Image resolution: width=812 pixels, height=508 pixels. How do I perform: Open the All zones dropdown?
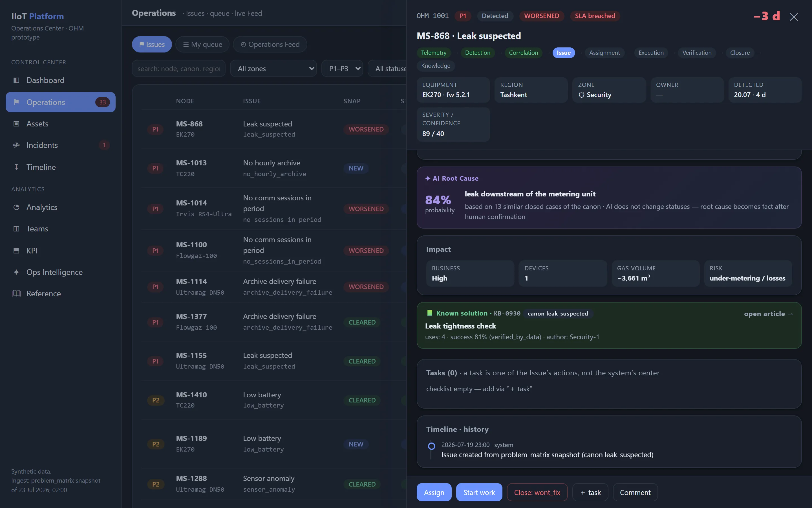273,69
